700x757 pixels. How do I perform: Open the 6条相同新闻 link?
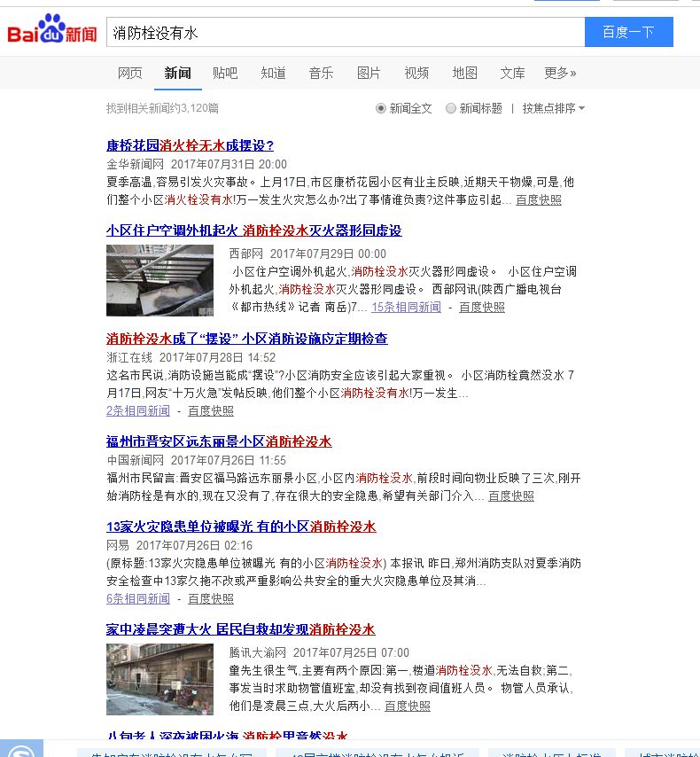point(138,598)
